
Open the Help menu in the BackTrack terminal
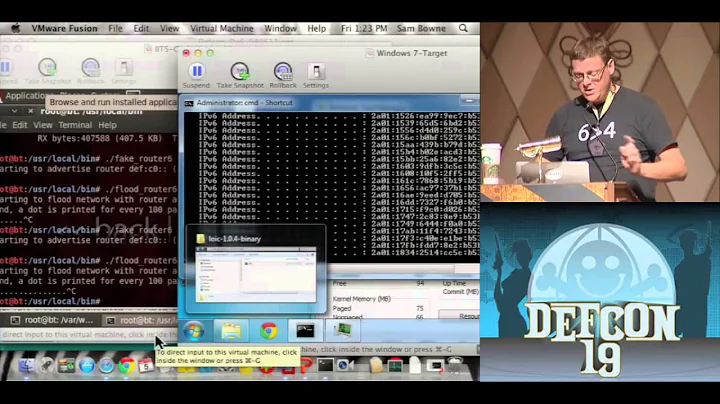pos(107,125)
